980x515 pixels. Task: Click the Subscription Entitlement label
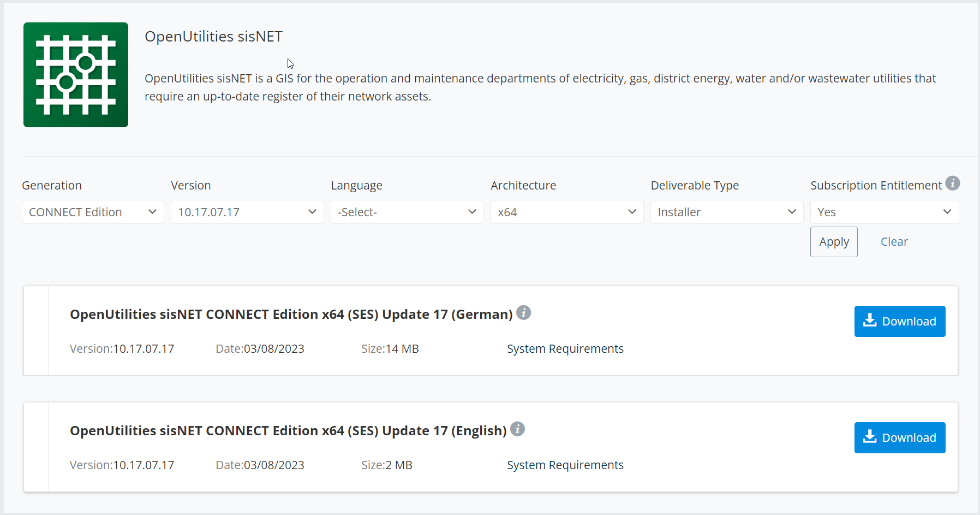pos(876,186)
